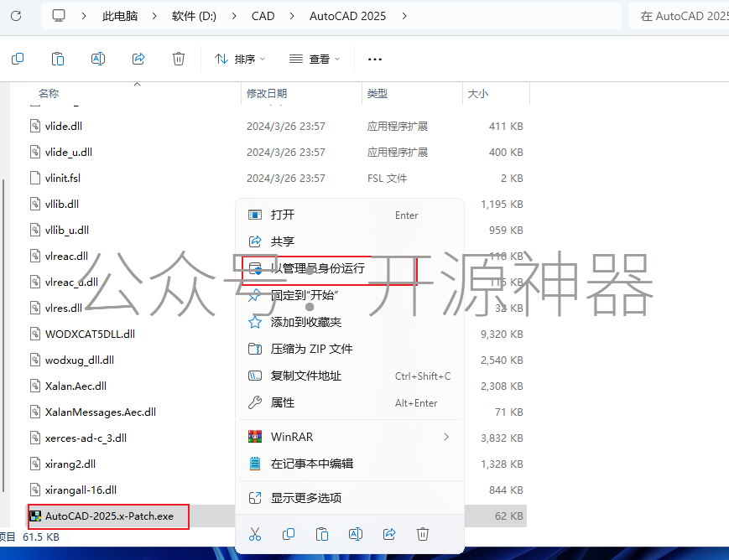729x560 pixels.
Task: Sort by 名称 column header
Action: click(49, 93)
